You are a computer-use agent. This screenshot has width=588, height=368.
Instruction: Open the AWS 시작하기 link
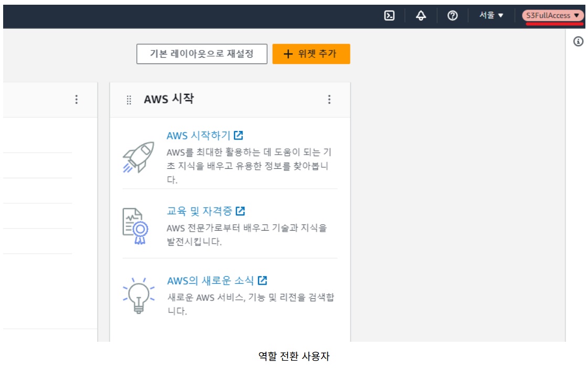tap(198, 135)
